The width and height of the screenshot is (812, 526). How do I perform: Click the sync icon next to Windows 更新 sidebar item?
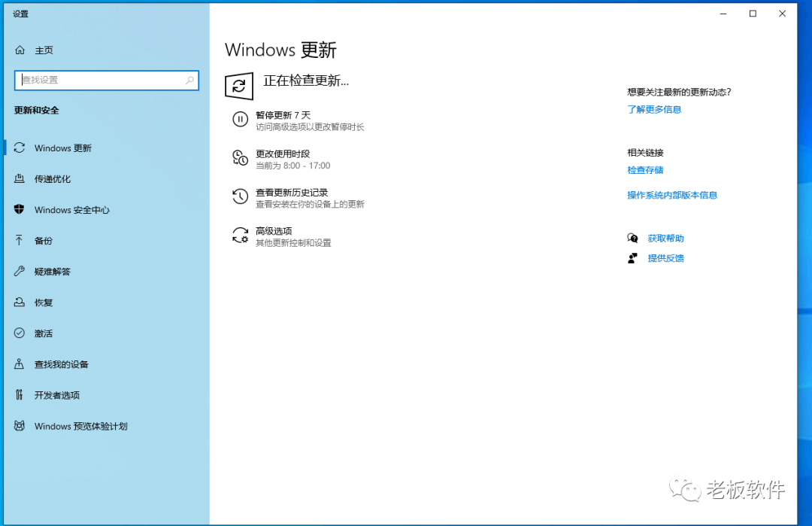click(20, 147)
